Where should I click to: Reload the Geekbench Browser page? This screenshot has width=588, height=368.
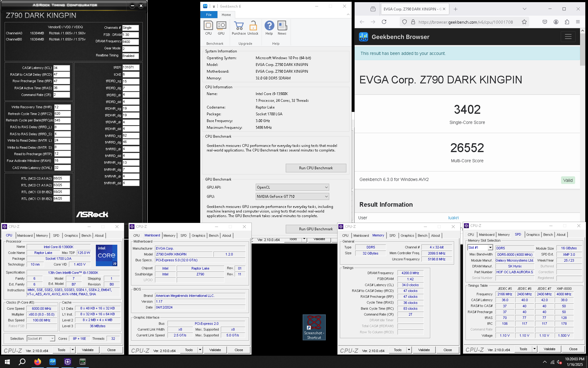click(384, 22)
